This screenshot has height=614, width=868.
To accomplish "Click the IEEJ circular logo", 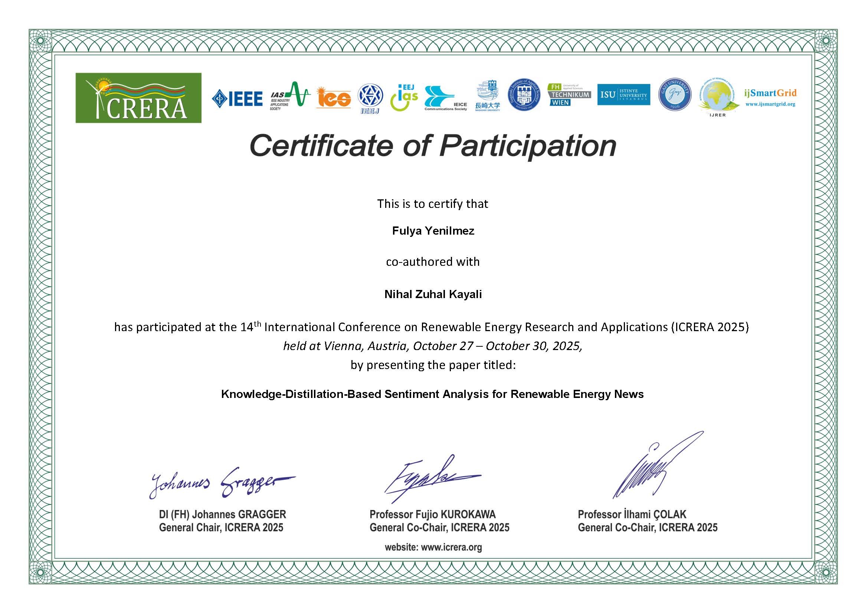I will pyautogui.click(x=370, y=98).
